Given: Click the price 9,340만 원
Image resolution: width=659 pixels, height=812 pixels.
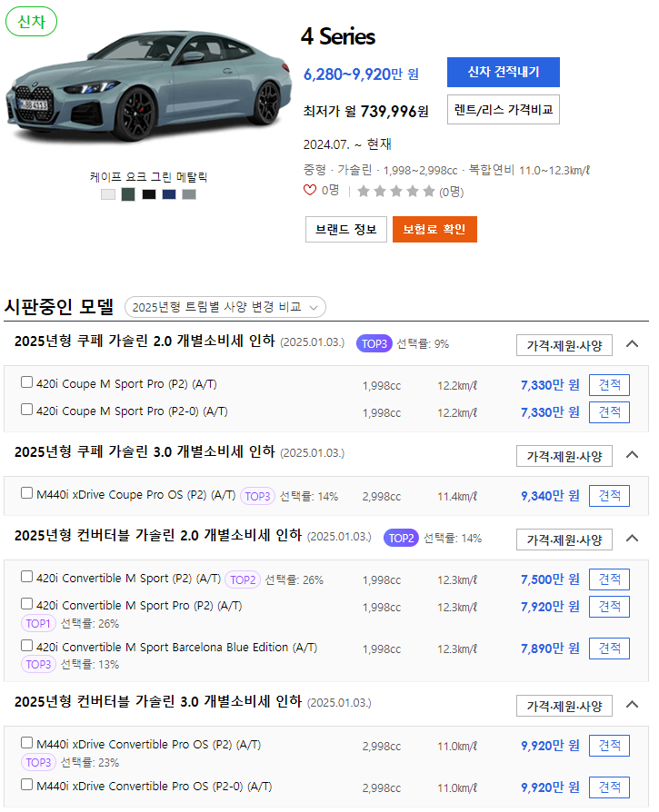Looking at the screenshot, I should click(x=550, y=496).
